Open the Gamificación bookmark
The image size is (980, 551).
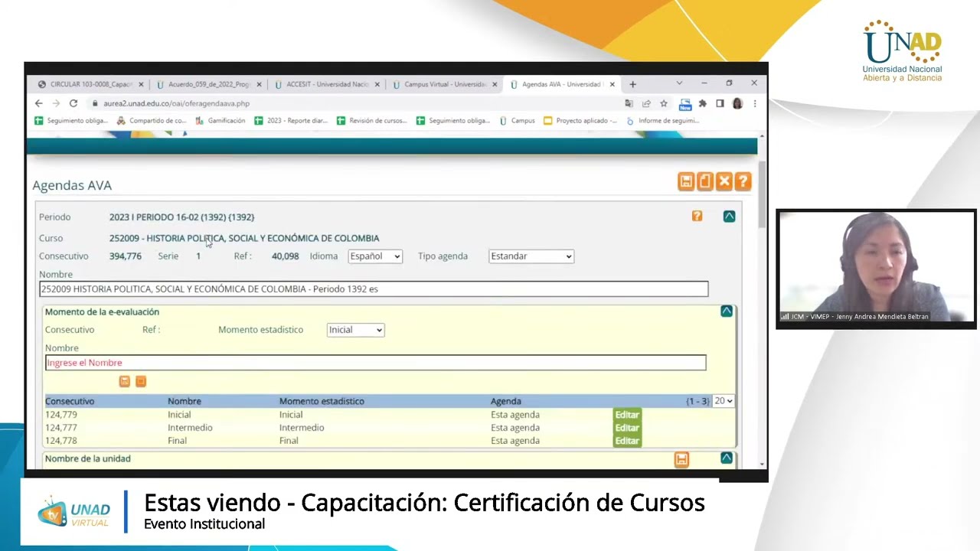220,121
